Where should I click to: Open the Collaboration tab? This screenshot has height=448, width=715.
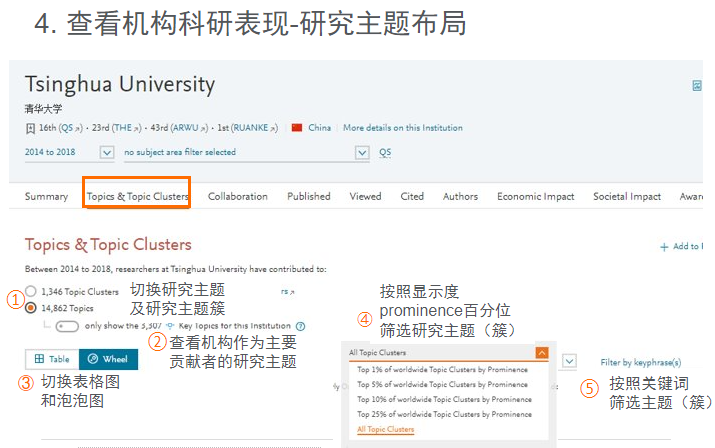pyautogui.click(x=238, y=196)
